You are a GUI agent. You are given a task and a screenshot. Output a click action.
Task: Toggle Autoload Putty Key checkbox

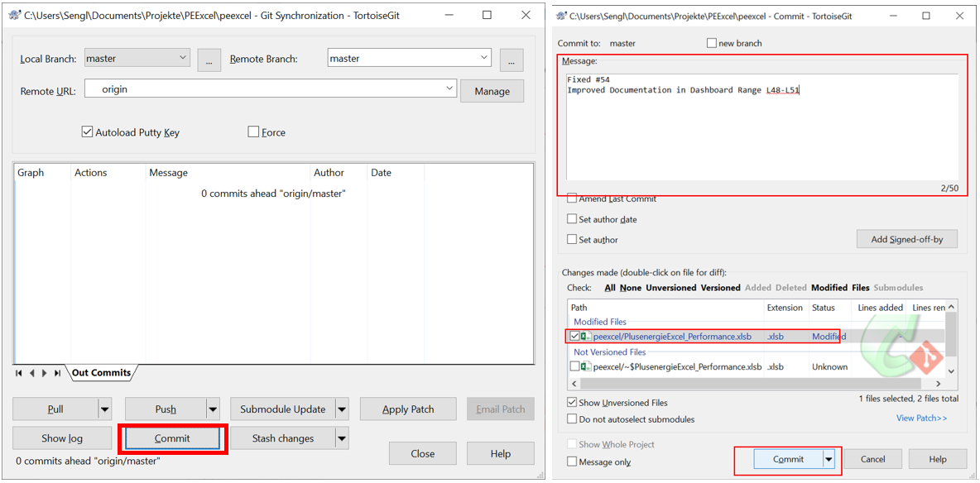pos(87,132)
